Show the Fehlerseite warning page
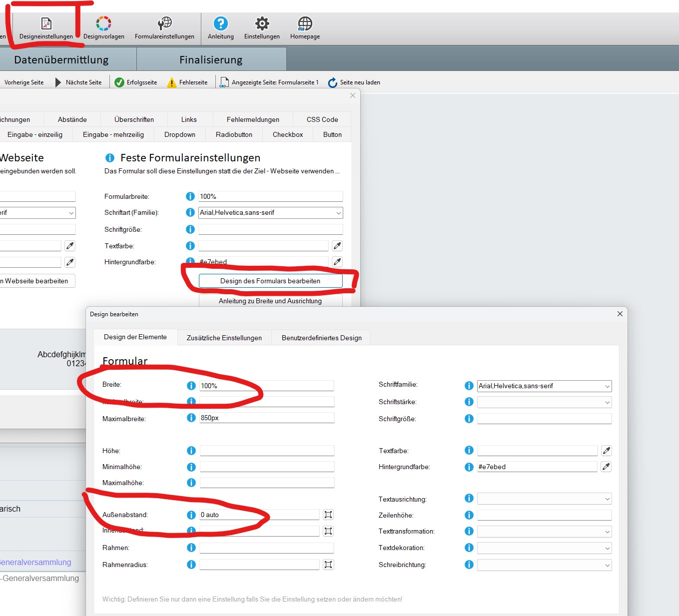This screenshot has width=679, height=616. [187, 82]
